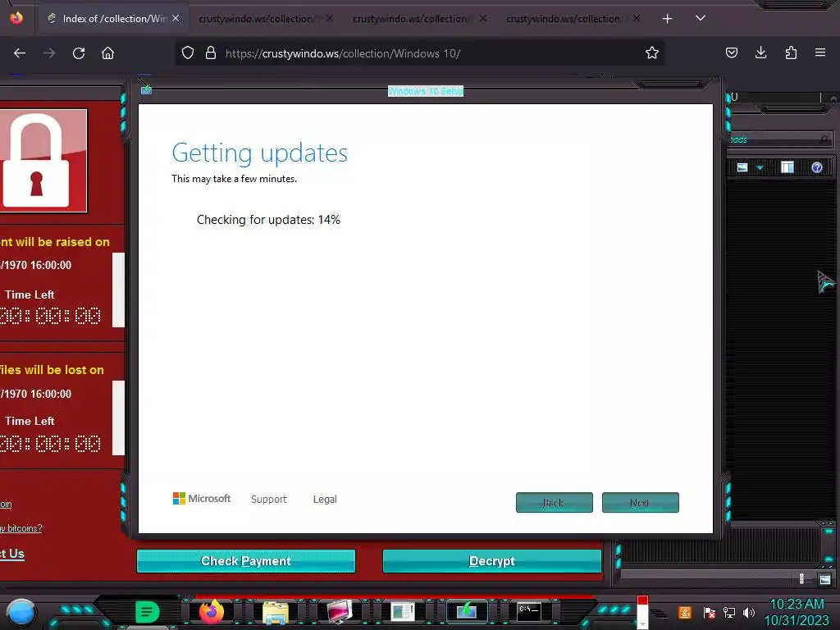
Task: Select the Index of /collection/Win tab
Action: pos(113,19)
